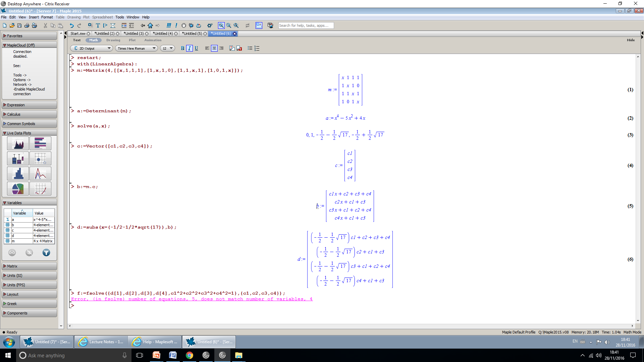The image size is (644, 362).
Task: Open the font size 12 dropdown
Action: [x=167, y=48]
